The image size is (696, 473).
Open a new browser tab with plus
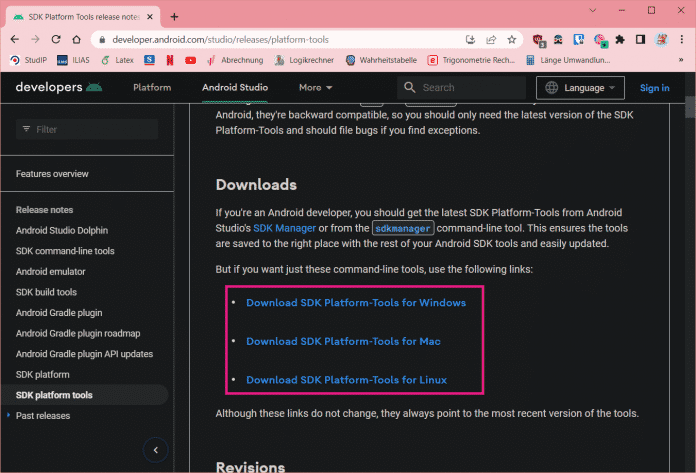[174, 16]
